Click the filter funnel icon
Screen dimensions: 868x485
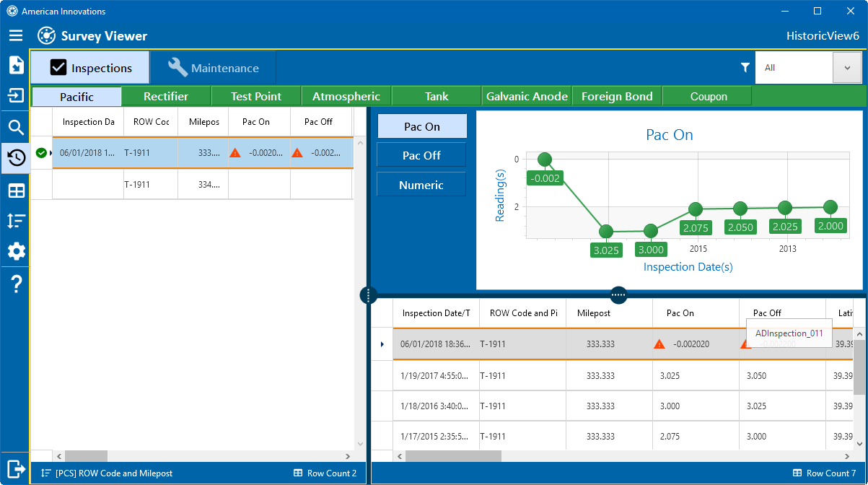(745, 67)
